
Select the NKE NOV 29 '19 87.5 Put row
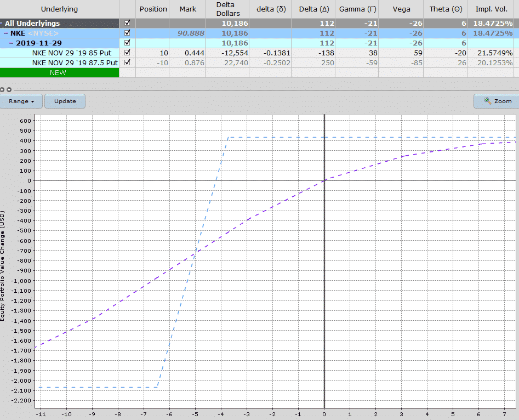(75, 63)
